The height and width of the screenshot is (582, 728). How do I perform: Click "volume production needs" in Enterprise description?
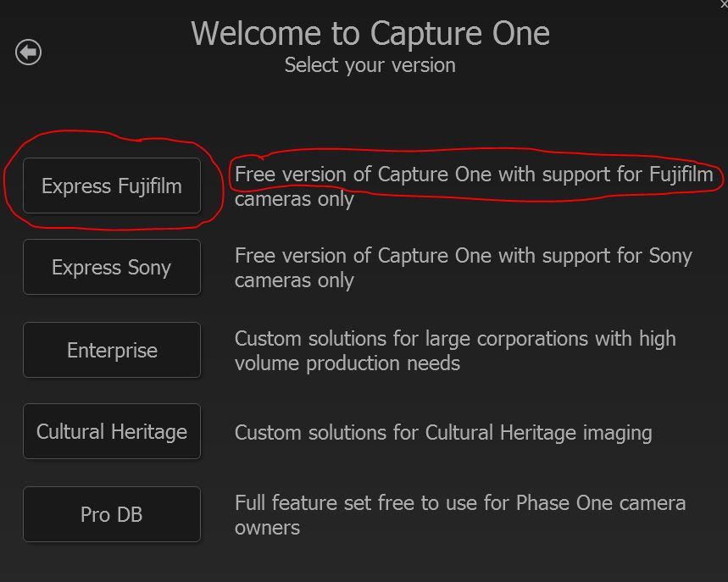[347, 363]
